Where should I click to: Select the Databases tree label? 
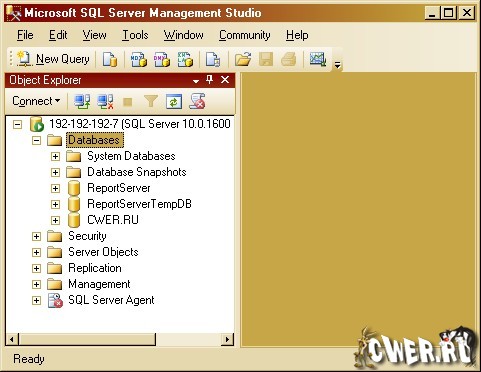click(x=94, y=140)
